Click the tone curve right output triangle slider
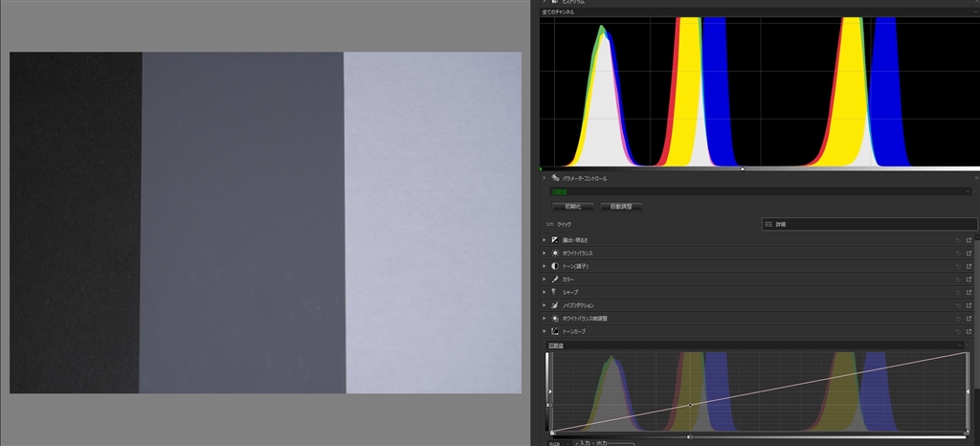Screen dimensions: 980x446 (x=969, y=391)
